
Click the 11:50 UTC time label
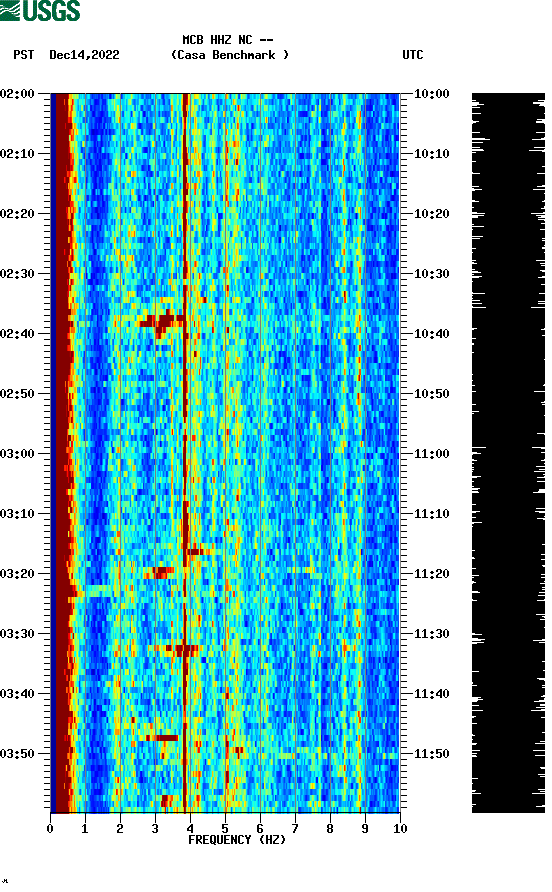click(x=432, y=754)
